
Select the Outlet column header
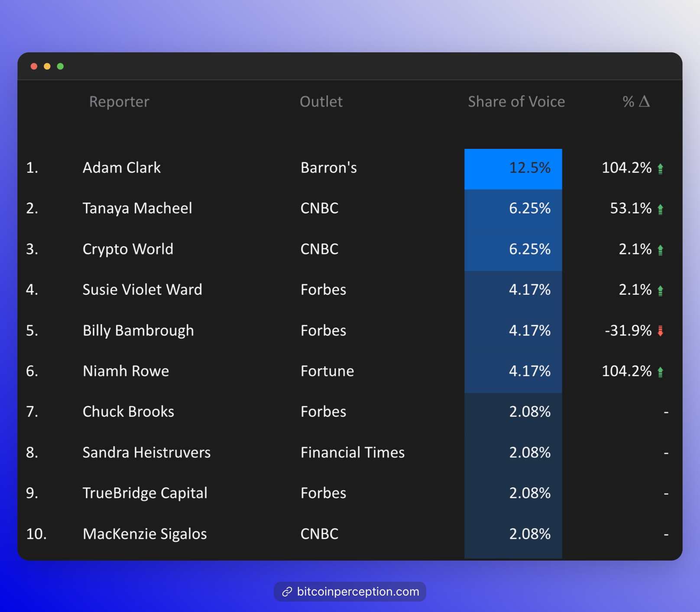click(321, 102)
